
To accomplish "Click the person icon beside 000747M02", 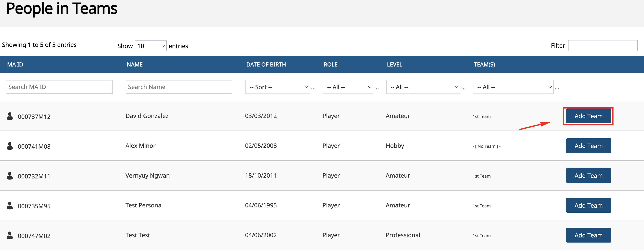I will pos(10,235).
